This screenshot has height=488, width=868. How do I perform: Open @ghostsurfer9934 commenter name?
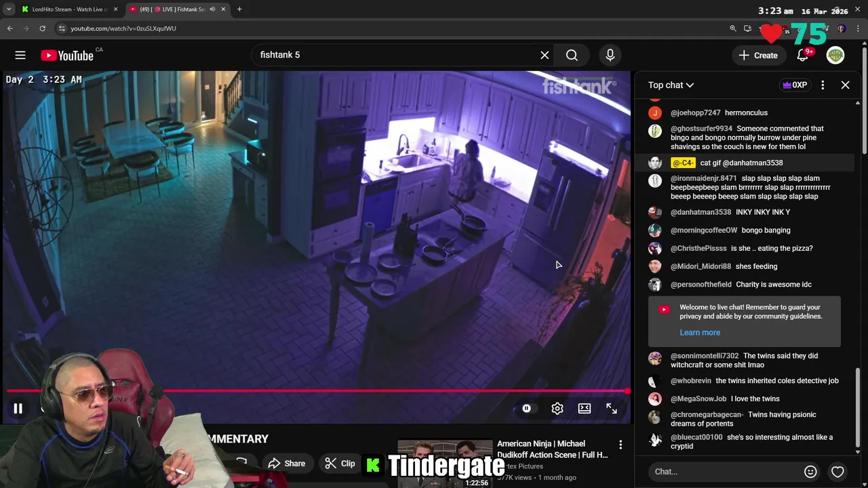[x=701, y=129]
